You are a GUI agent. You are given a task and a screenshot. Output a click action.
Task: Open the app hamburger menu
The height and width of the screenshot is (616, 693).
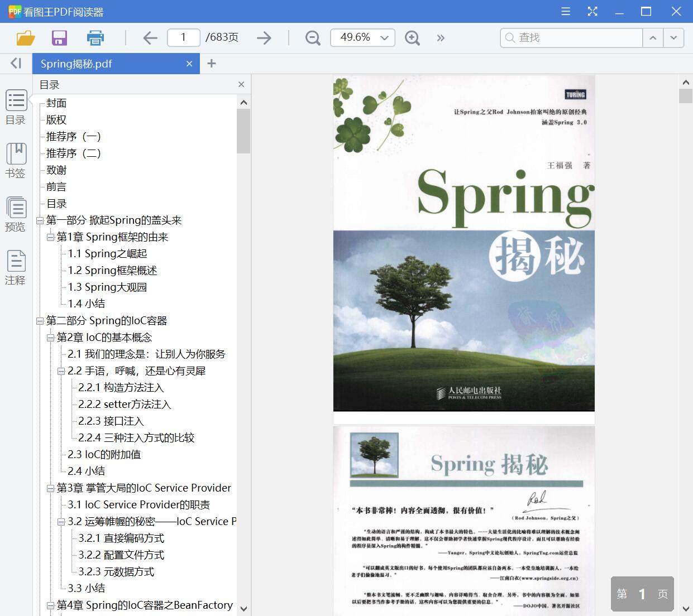[x=566, y=11]
